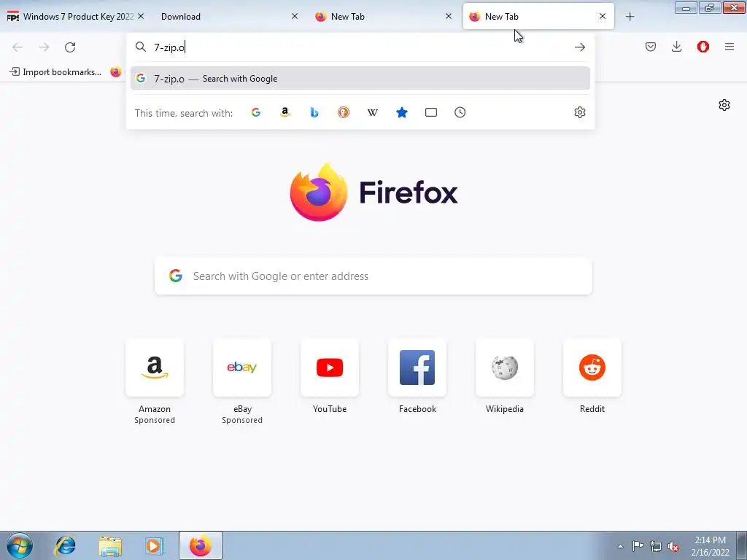The image size is (747, 560).
Task: Open a new tab with plus button
Action: (x=630, y=17)
